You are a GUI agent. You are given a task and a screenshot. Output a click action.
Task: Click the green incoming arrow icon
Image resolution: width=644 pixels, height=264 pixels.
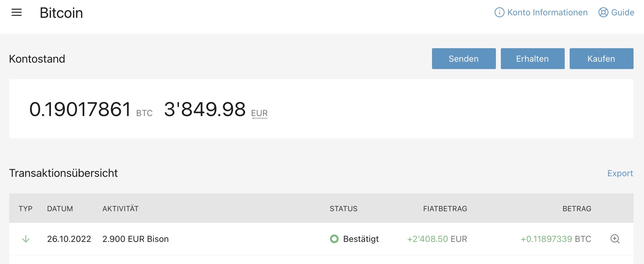26,239
